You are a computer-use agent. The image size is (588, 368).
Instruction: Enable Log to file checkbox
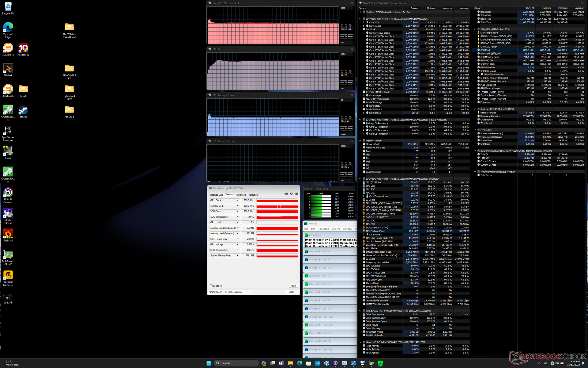211,286
